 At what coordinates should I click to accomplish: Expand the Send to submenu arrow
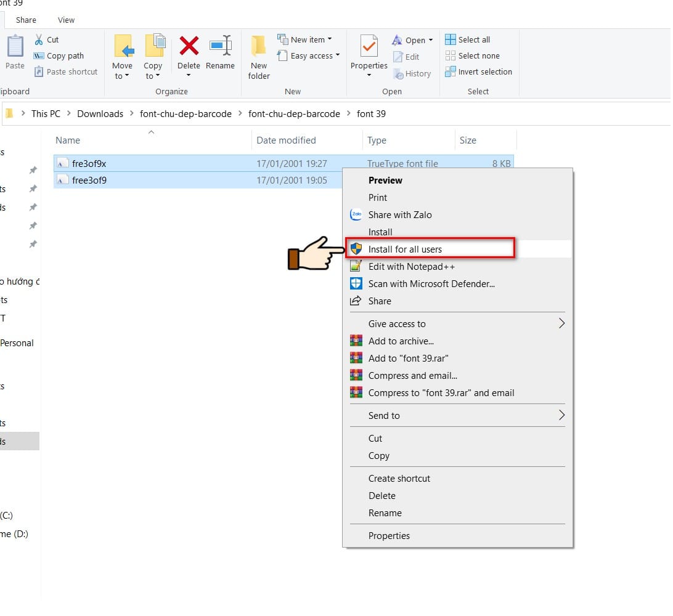coord(561,415)
